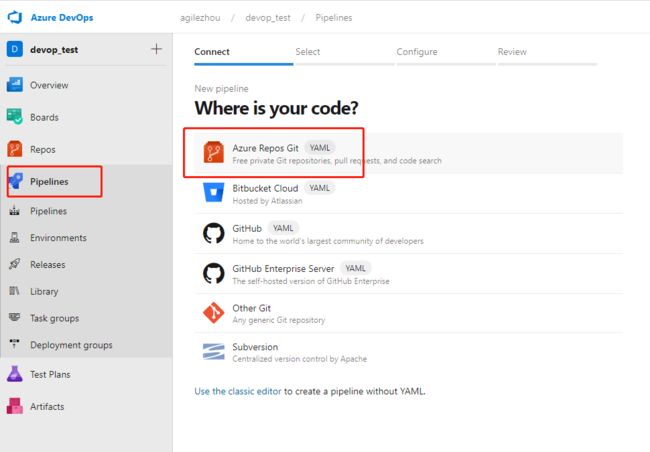Select the Overview menu label
The width and height of the screenshot is (650, 452).
49,85
